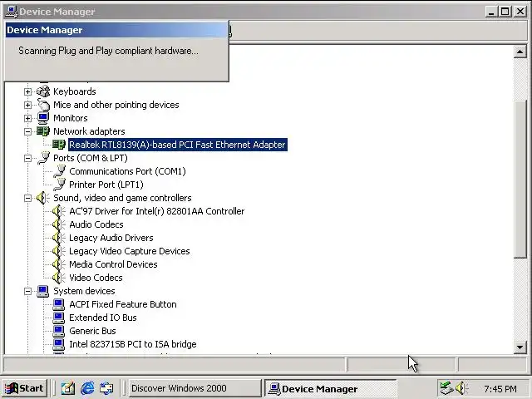This screenshot has width=532, height=399.
Task: Select the Video Codecs entry
Action: click(x=96, y=278)
